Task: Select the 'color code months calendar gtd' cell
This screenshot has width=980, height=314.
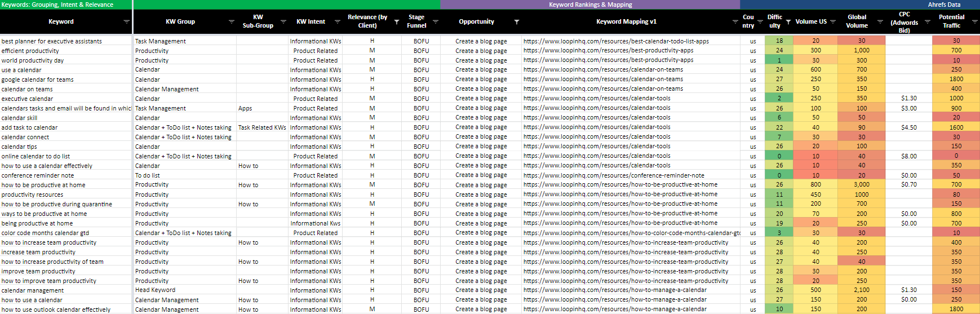Action: pos(66,233)
